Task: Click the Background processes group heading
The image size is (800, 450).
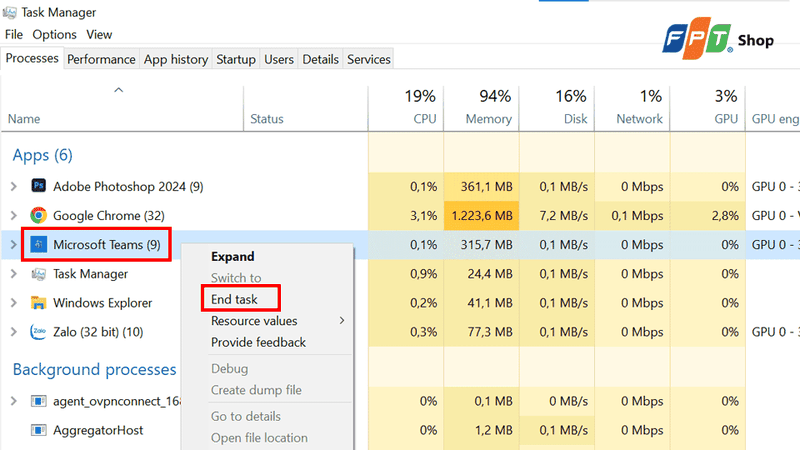Action: coord(94,369)
